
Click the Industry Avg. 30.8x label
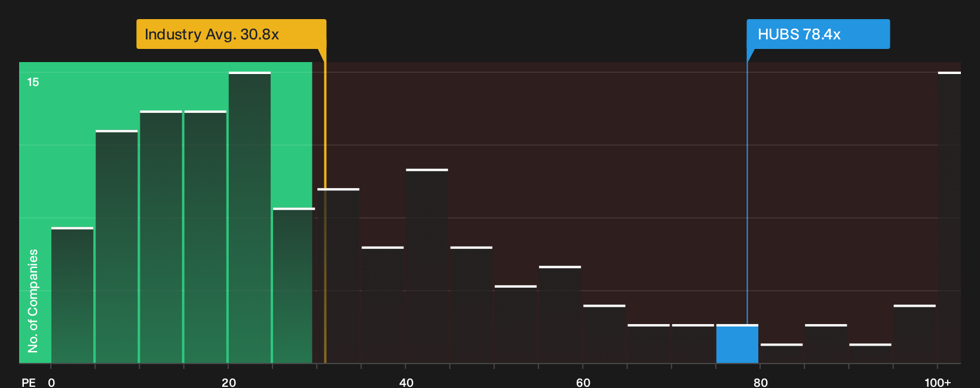pos(231,34)
